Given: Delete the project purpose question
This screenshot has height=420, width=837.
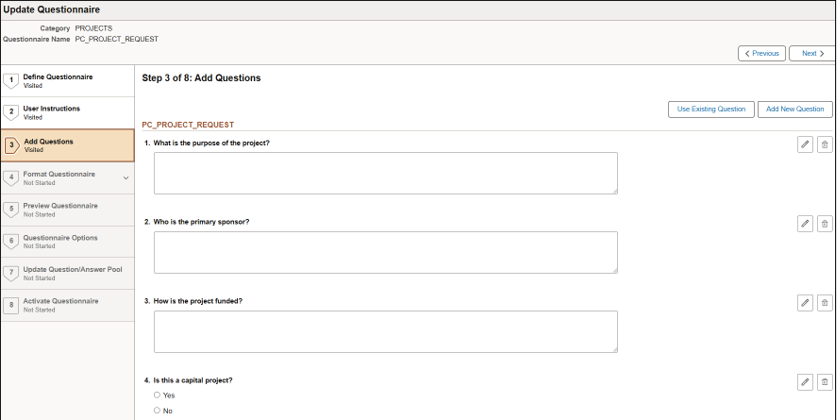Looking at the screenshot, I should (824, 144).
